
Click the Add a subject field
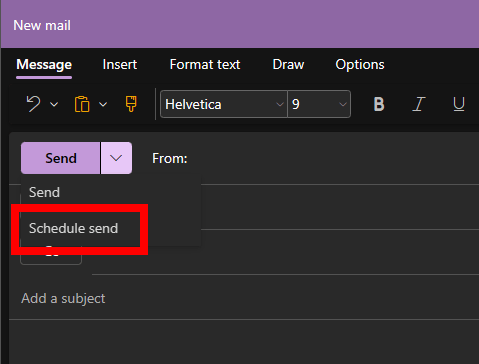pos(244,298)
